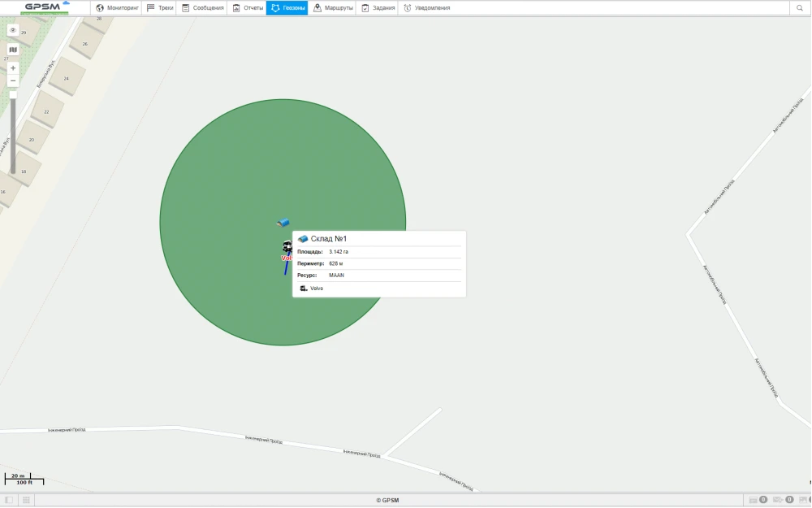Image resolution: width=812 pixels, height=508 pixels.
Task: Switch to the Треки tab
Action: click(x=160, y=8)
